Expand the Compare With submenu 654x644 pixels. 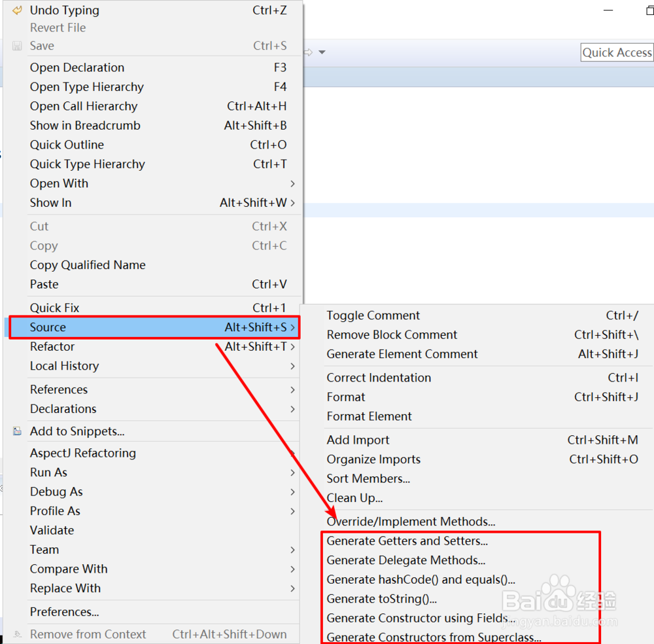[x=153, y=569]
